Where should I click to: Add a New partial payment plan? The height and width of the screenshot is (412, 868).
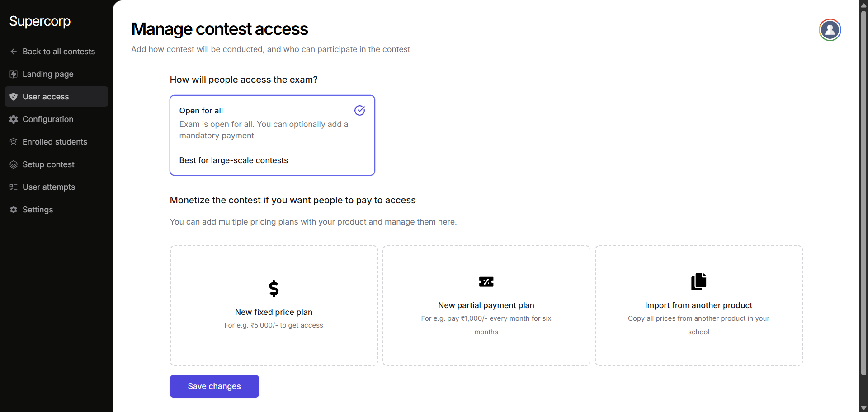[x=486, y=305]
